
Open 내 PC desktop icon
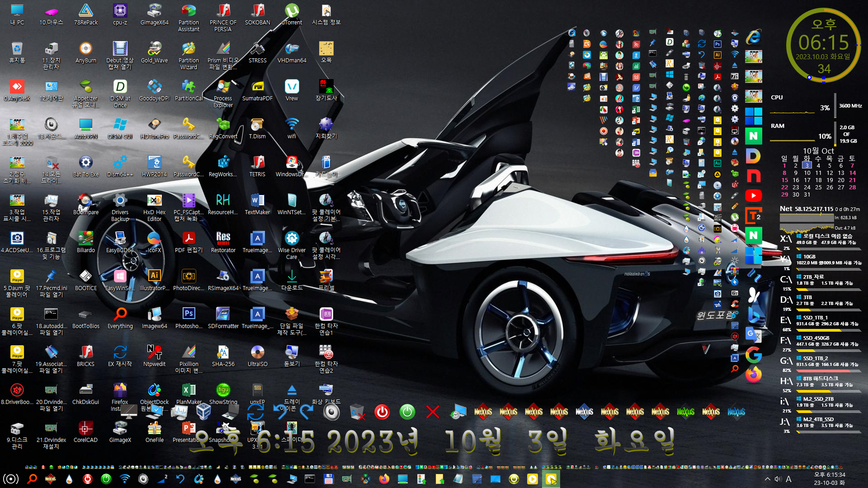tap(17, 14)
